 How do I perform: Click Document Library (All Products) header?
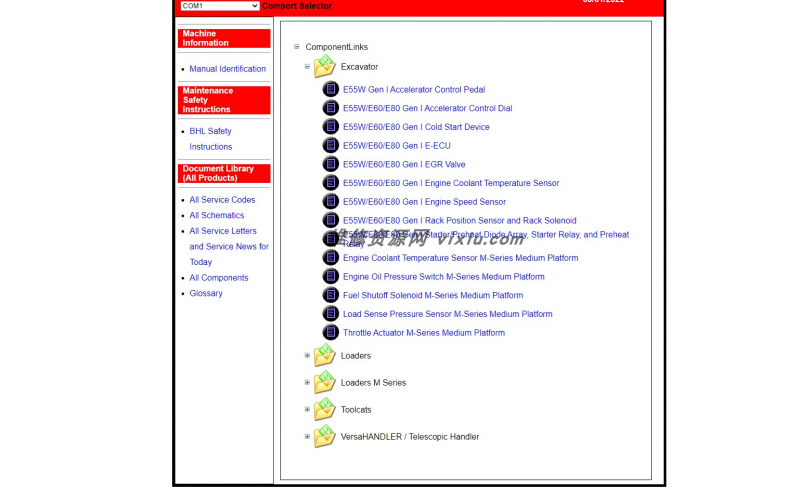(224, 174)
